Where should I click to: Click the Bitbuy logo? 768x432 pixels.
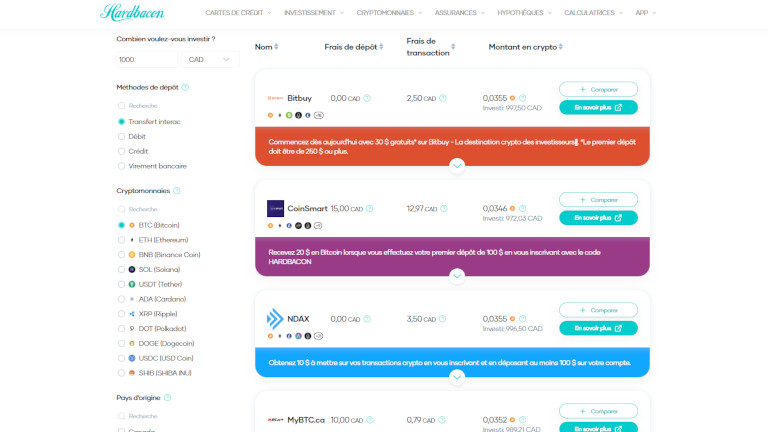click(275, 98)
